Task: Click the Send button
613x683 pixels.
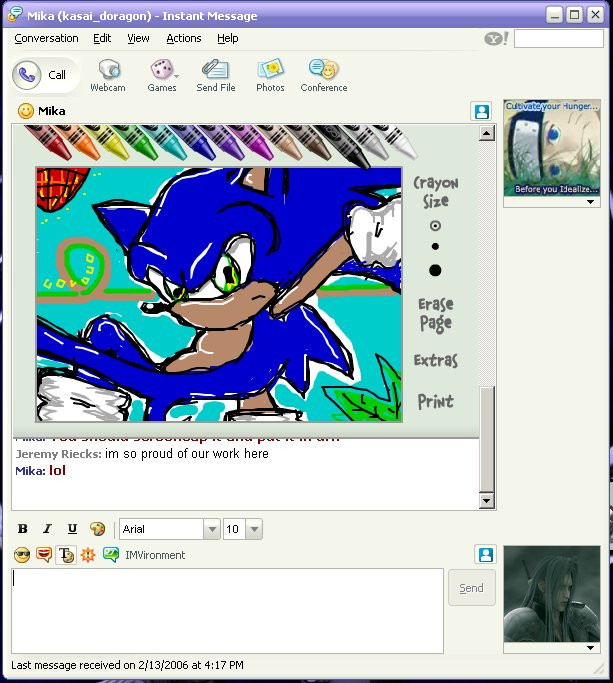Action: coord(471,588)
